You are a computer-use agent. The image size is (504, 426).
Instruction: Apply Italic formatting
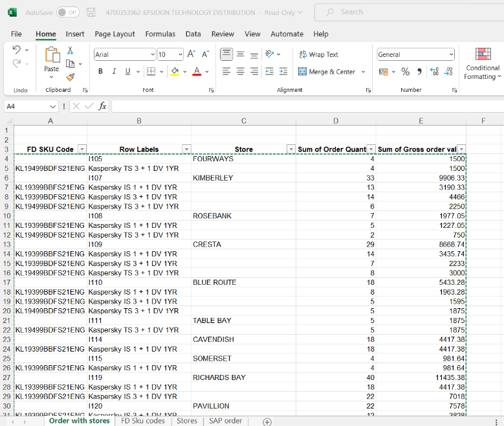point(114,72)
